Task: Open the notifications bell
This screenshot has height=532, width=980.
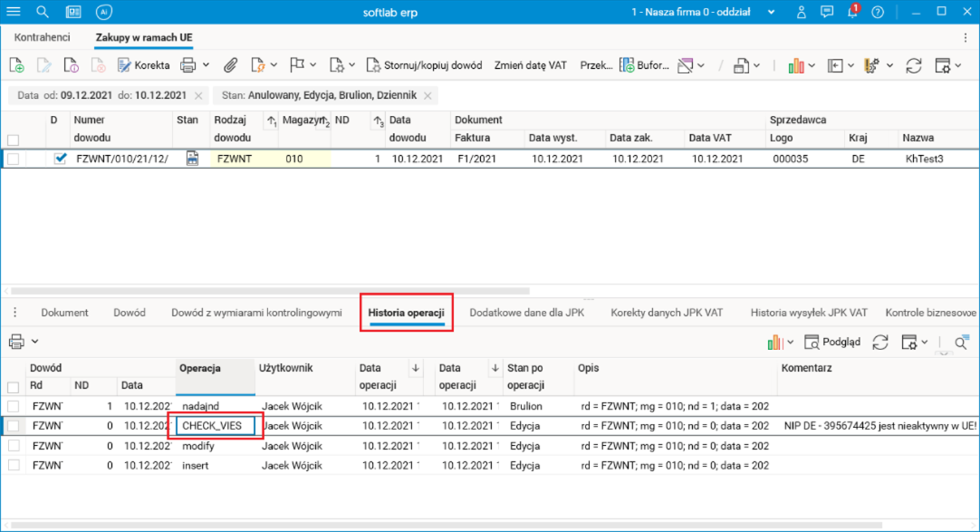Action: pos(852,12)
